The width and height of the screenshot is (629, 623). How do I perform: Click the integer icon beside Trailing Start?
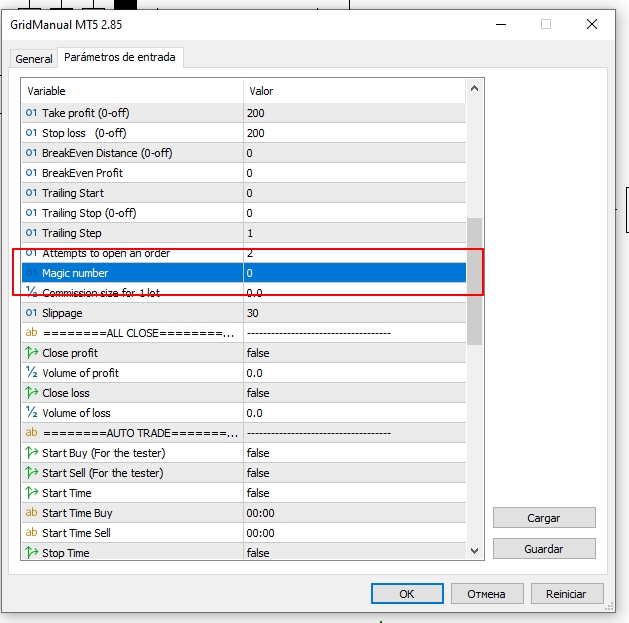[x=31, y=193]
